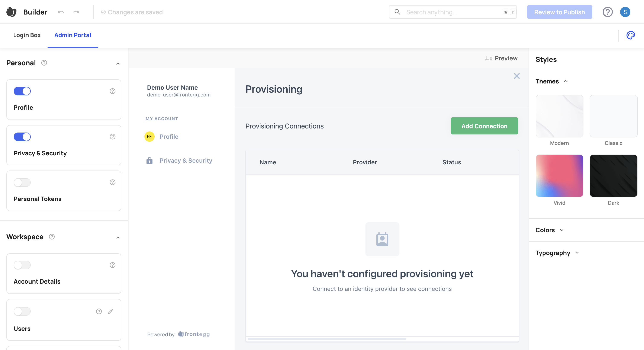Disable the Profile toggle
Screen dimensions: 644x350
pyautogui.click(x=22, y=91)
